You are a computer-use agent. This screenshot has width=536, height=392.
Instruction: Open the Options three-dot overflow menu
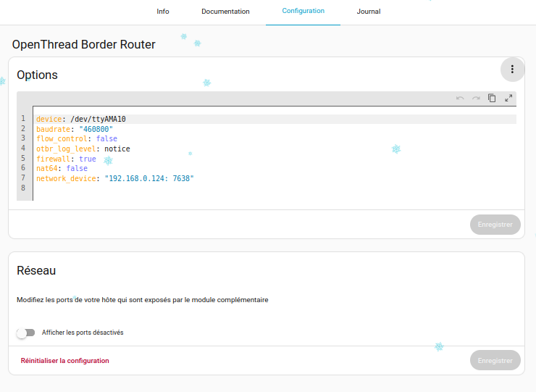pyautogui.click(x=512, y=70)
